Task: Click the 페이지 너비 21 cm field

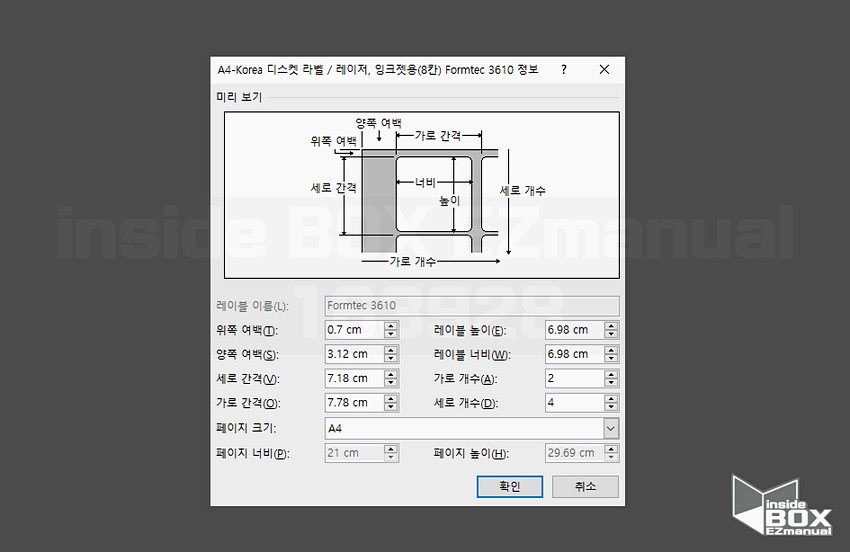Action: coord(355,453)
